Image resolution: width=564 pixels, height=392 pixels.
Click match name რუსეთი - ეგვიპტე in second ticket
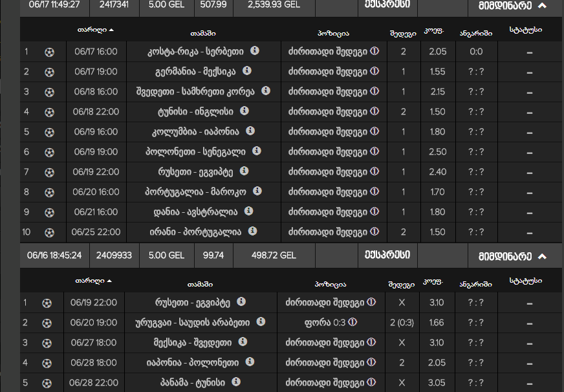point(193,303)
